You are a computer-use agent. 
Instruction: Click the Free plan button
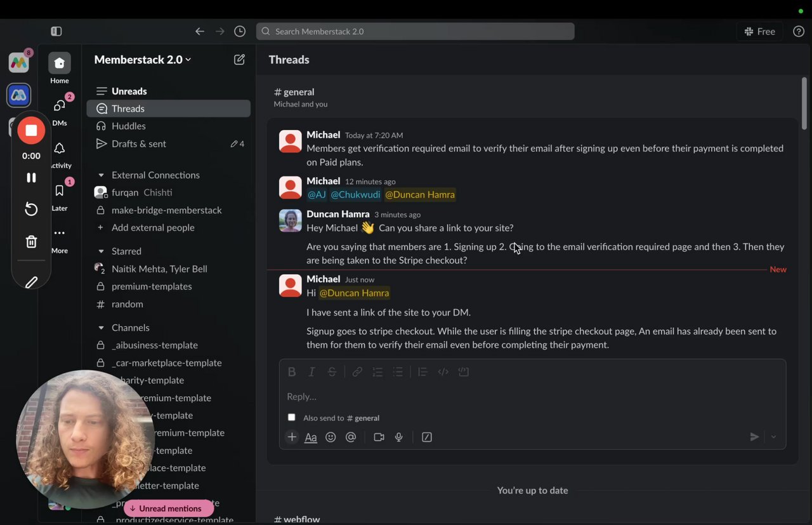click(x=760, y=31)
